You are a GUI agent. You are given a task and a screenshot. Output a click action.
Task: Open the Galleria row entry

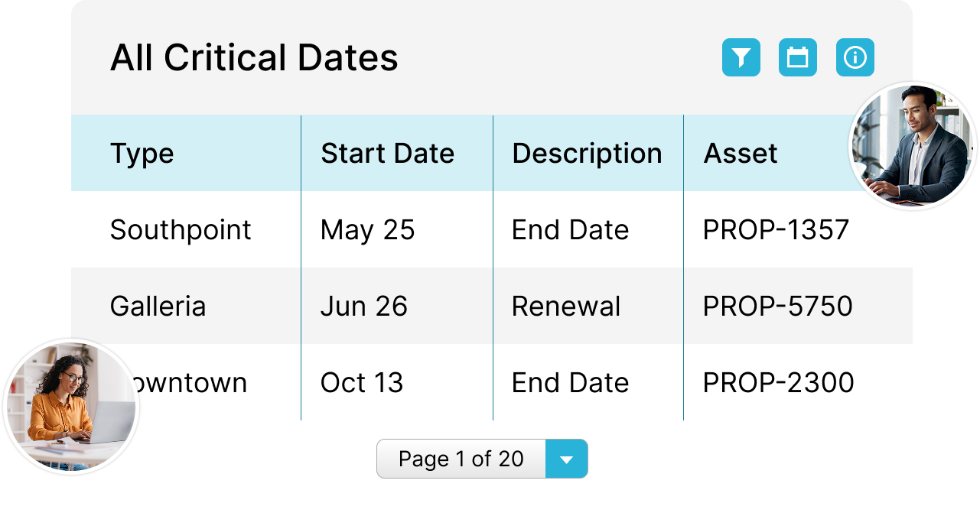click(x=158, y=307)
